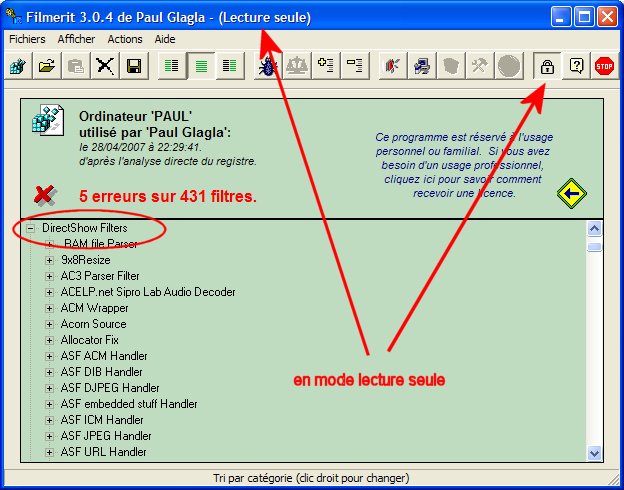Open the Afficher menu
The height and width of the screenshot is (490, 624).
click(76, 39)
